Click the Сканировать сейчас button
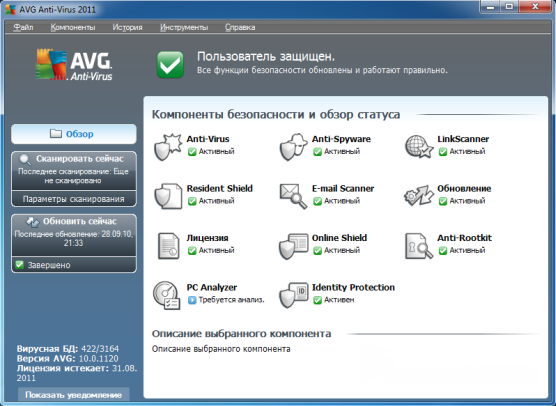 [x=74, y=171]
